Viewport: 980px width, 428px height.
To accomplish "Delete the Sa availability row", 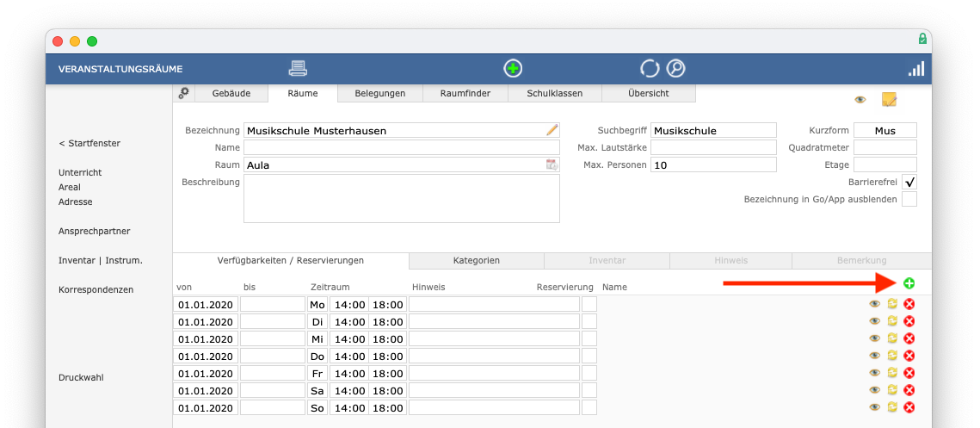I will click(x=909, y=390).
